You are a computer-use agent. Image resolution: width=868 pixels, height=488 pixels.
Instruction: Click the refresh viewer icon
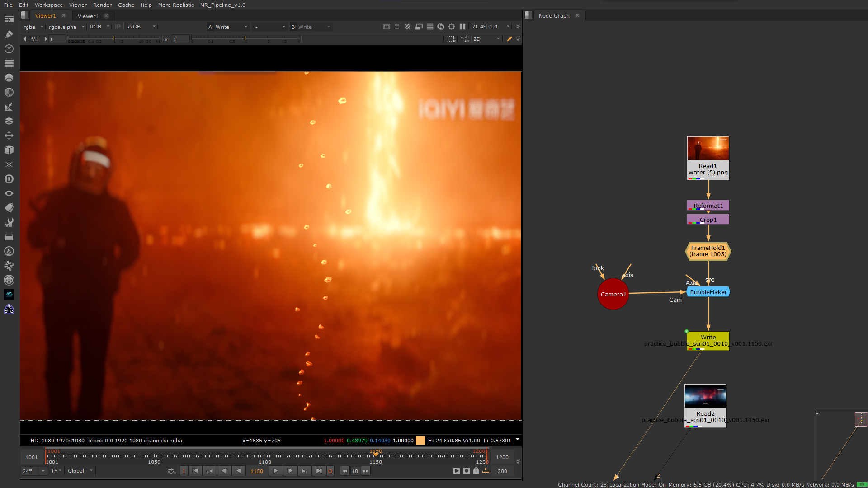(441, 27)
